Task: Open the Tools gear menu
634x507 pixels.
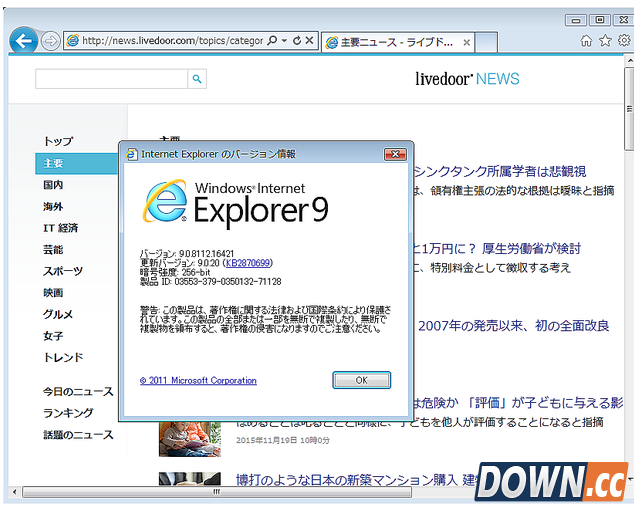Action: [623, 41]
